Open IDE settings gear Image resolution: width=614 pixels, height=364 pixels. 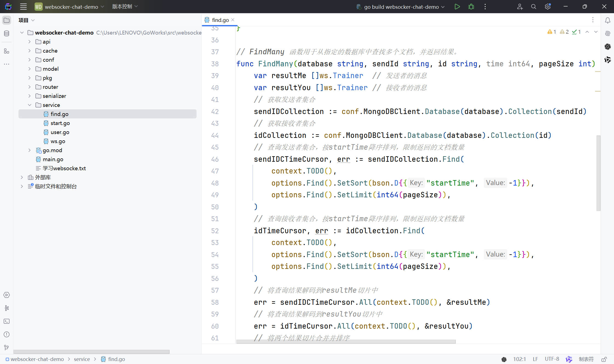coord(548,7)
